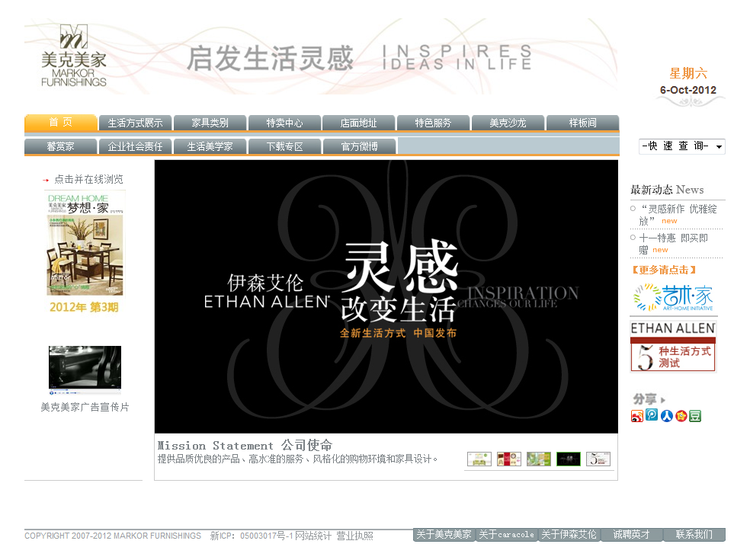Play the 美克美家 advertisement video thumbnail
750x560 pixels.
pos(85,369)
